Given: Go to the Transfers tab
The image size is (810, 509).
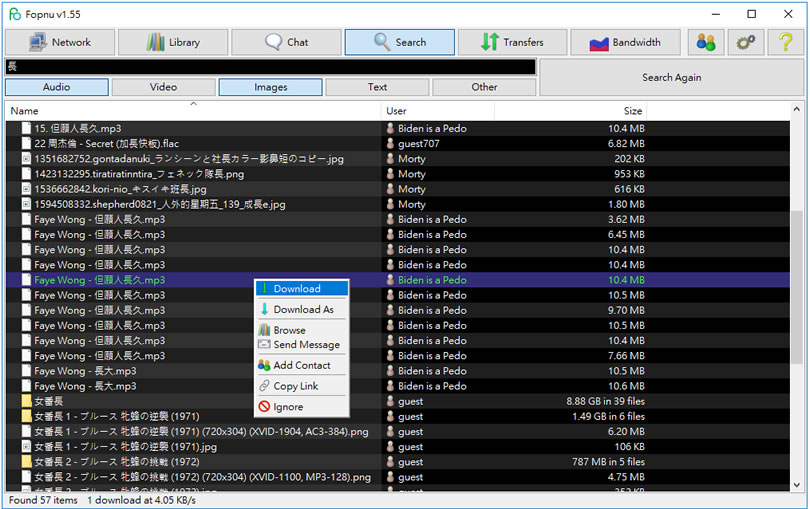Looking at the screenshot, I should [512, 42].
